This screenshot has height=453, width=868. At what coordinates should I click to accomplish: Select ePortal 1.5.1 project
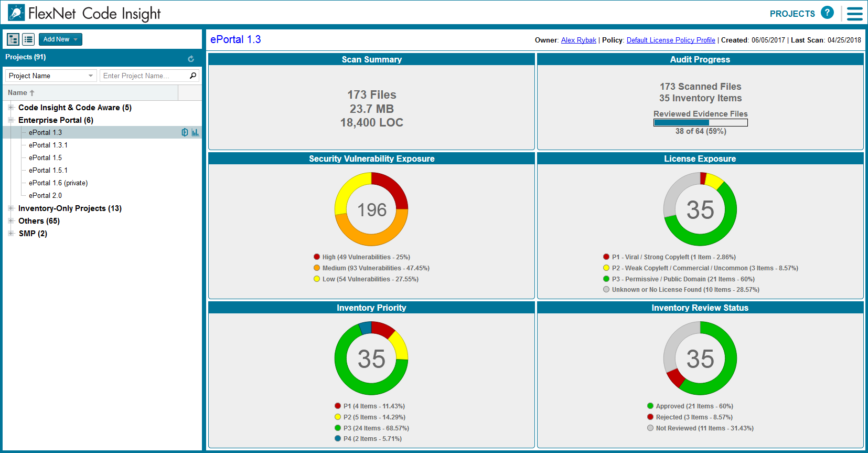tap(48, 170)
